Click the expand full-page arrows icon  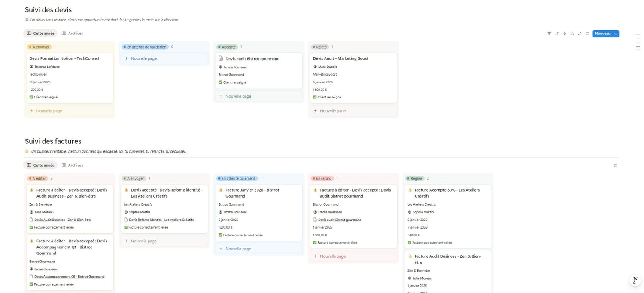pos(580,34)
